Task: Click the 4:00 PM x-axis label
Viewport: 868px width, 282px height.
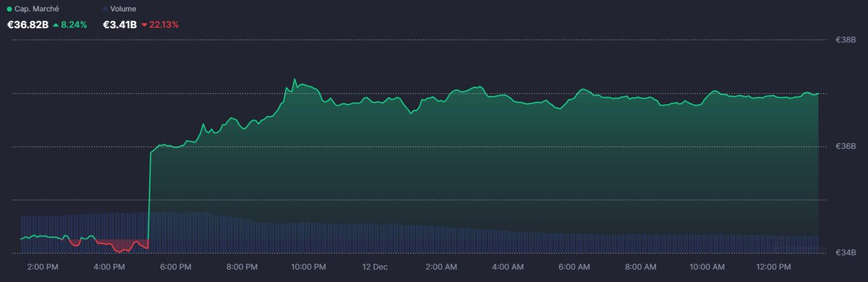Action: 109,267
